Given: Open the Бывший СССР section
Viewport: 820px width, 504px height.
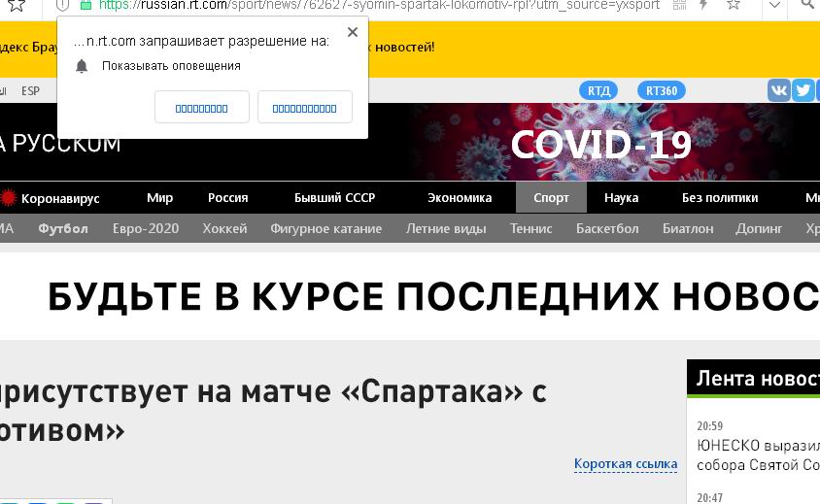Looking at the screenshot, I should pyautogui.click(x=334, y=198).
